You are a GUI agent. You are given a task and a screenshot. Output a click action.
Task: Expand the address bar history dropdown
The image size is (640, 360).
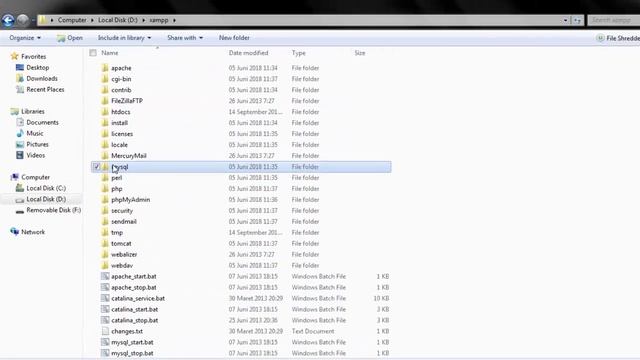565,20
